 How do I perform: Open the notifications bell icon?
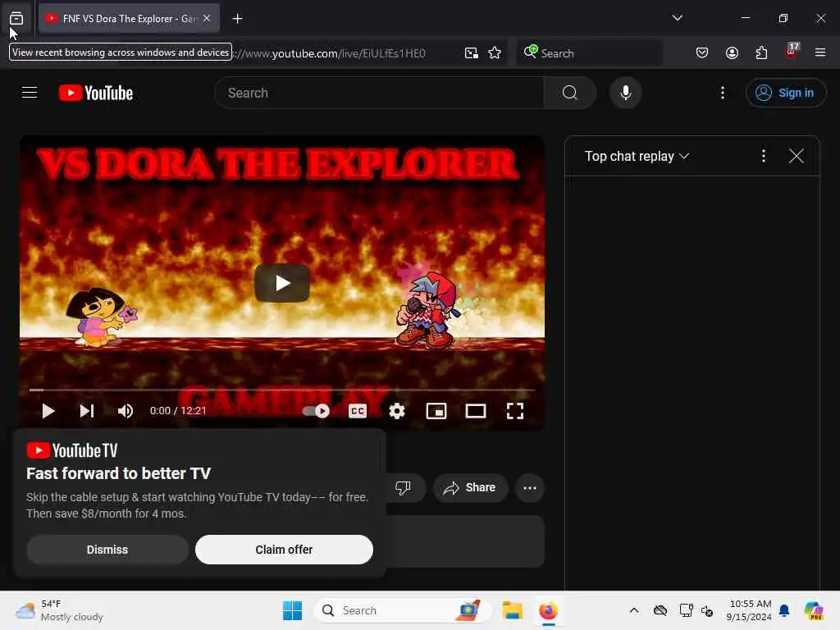(783, 610)
